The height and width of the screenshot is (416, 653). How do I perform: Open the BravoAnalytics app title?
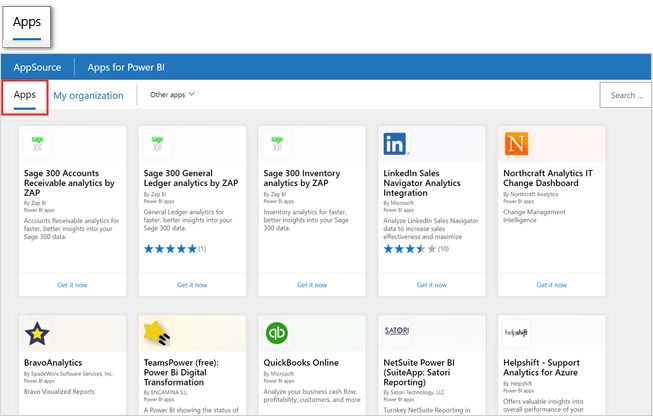click(x=53, y=363)
